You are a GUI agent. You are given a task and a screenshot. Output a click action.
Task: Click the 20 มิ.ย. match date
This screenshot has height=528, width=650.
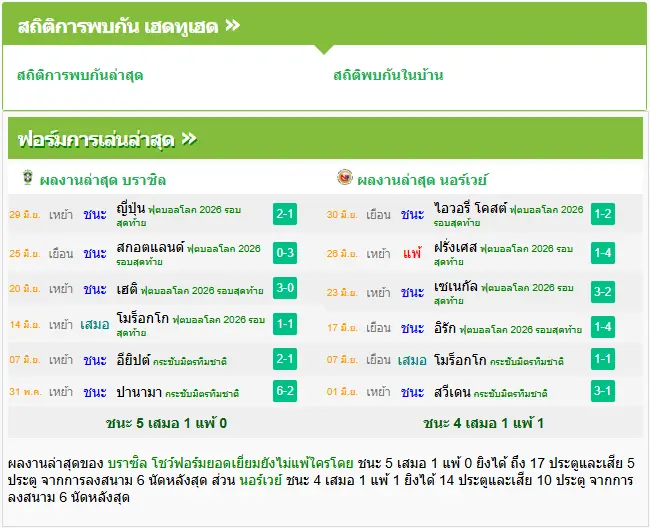click(x=24, y=288)
